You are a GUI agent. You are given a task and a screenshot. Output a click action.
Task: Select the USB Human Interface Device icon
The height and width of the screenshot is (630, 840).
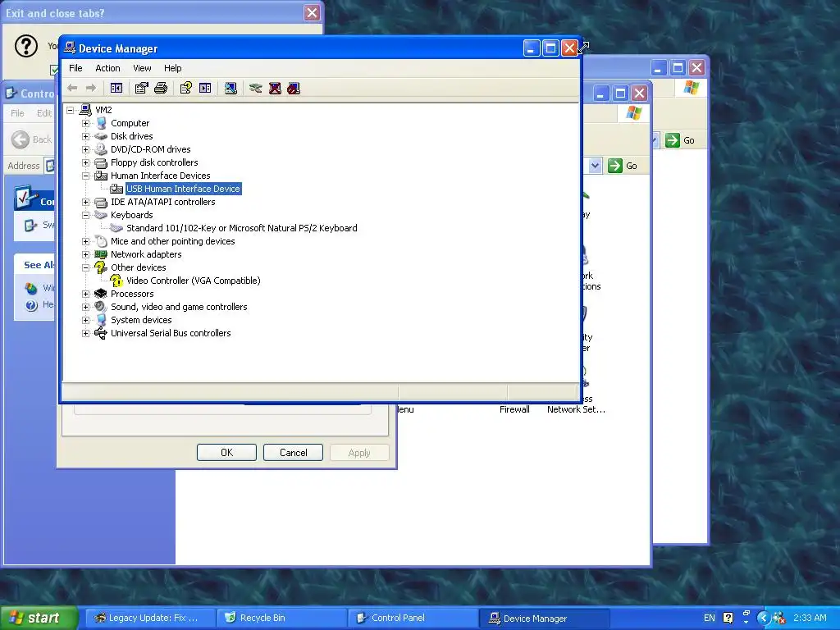116,189
